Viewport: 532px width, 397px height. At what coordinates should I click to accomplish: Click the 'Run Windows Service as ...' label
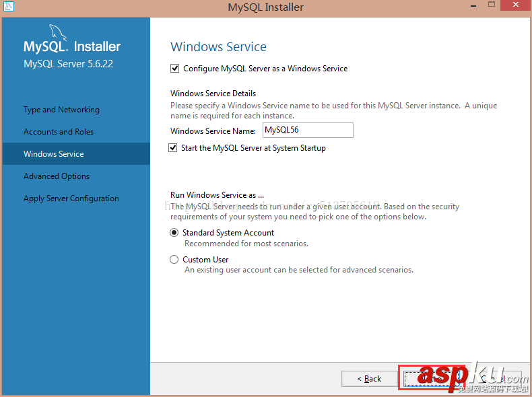(217, 195)
